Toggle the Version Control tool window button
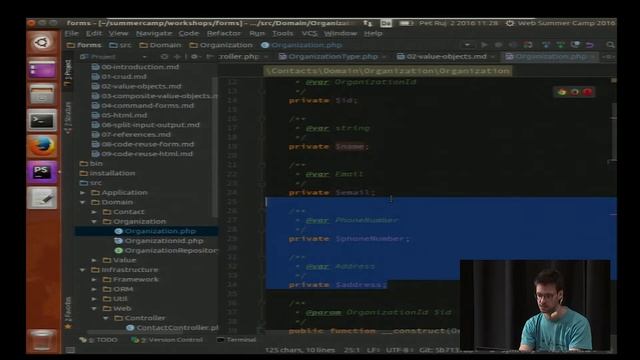 pyautogui.click(x=167, y=340)
